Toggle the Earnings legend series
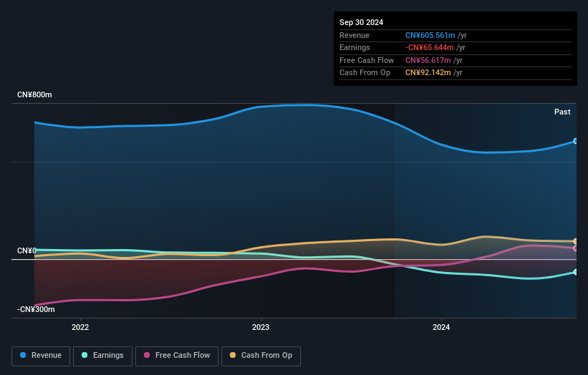 (x=102, y=356)
